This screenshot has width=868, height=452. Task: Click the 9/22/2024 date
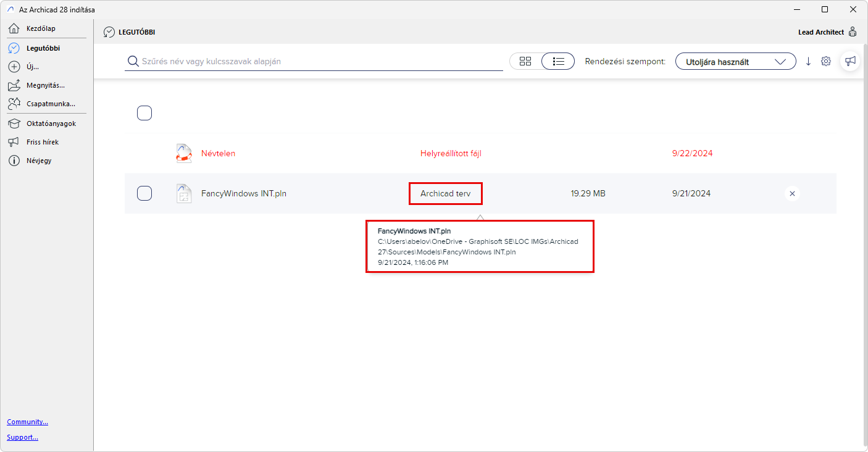(692, 153)
